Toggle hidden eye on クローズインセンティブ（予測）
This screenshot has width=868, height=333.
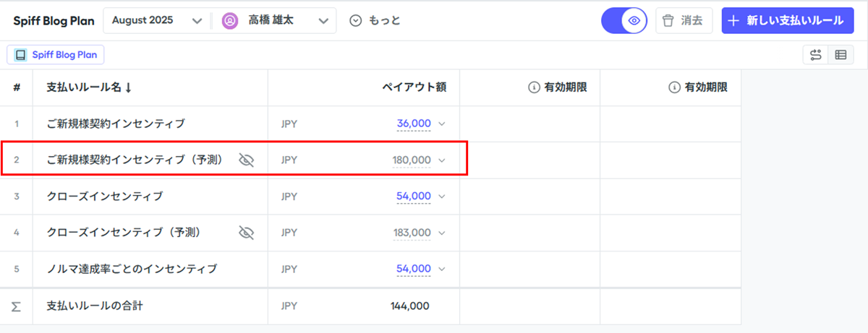pos(247,233)
